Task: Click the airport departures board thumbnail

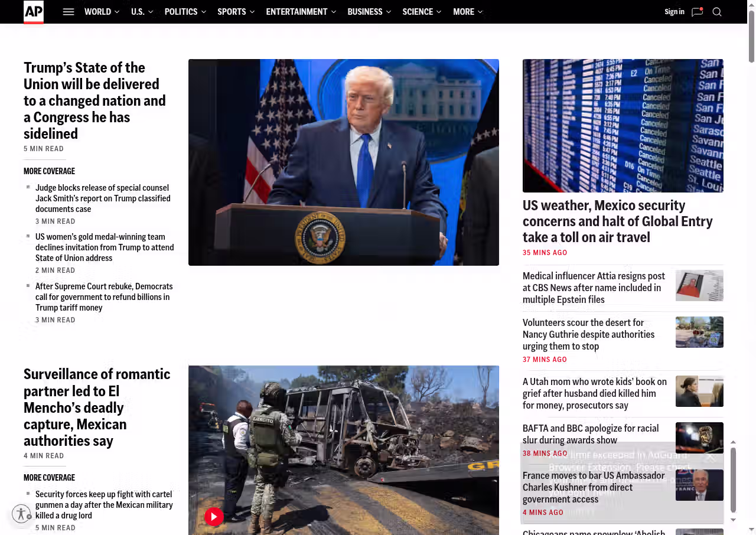Action: pos(623,125)
